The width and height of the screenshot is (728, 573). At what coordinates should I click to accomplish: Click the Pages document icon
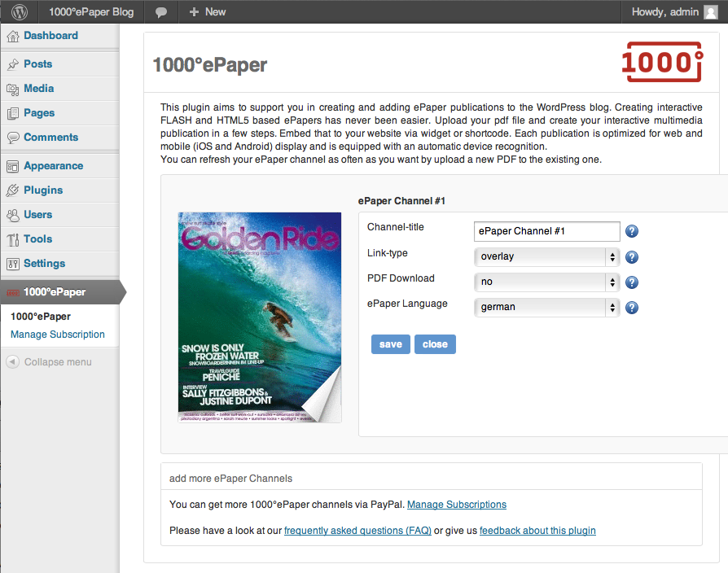click(x=13, y=113)
